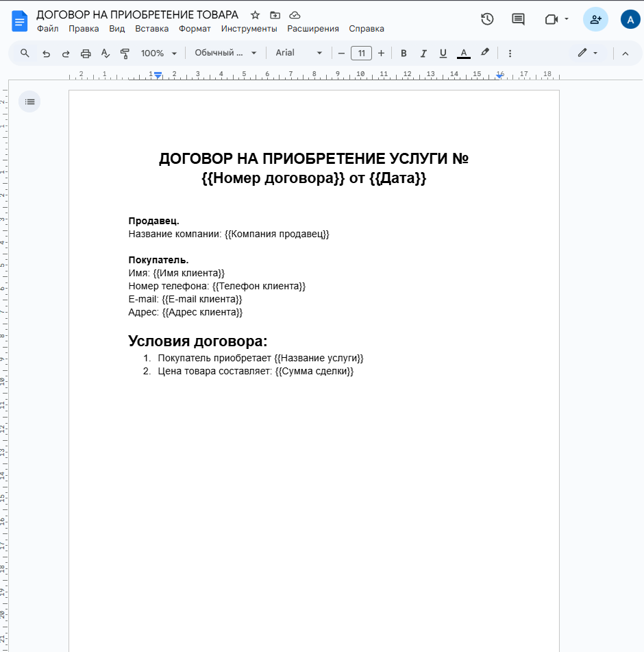The image size is (644, 652).
Task: Open the text color picker
Action: (464, 53)
